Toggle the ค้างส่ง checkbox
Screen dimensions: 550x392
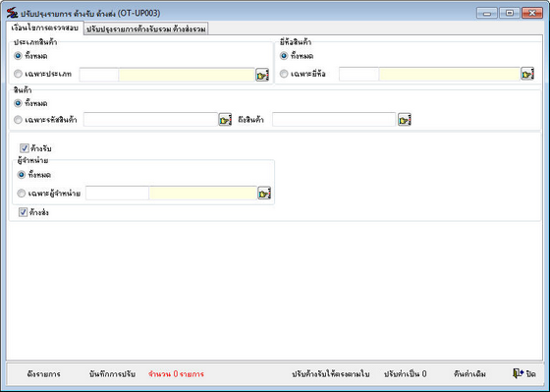click(x=24, y=212)
